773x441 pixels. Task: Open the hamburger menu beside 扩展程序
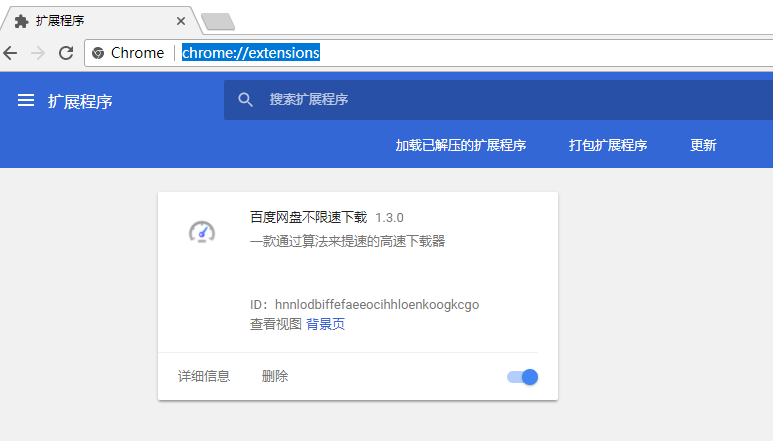(26, 101)
